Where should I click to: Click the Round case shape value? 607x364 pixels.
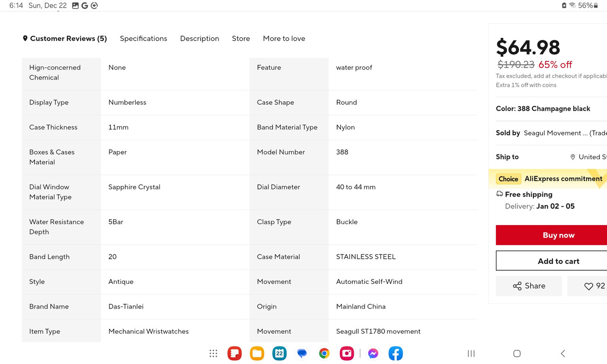point(347,102)
